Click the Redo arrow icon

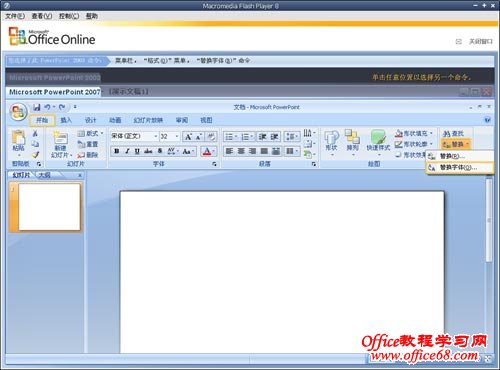coord(62,107)
